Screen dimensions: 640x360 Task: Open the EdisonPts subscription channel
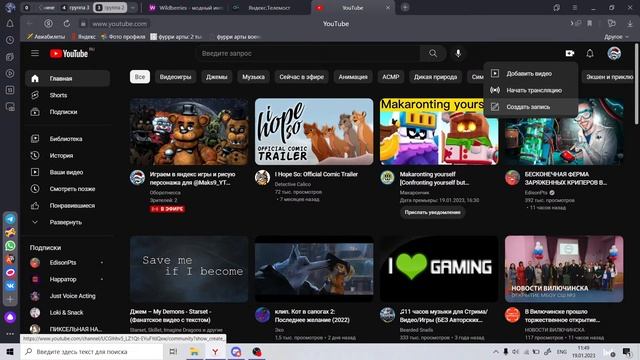coord(67,263)
